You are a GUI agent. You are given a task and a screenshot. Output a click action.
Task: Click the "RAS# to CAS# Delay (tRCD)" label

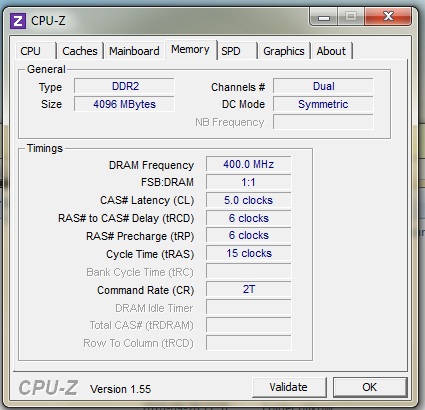[126, 218]
